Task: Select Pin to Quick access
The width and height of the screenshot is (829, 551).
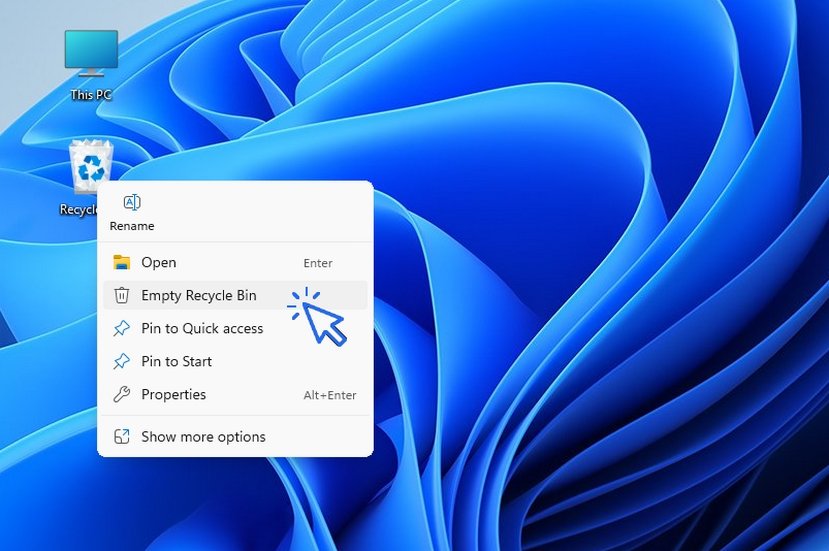Action: pos(235,328)
